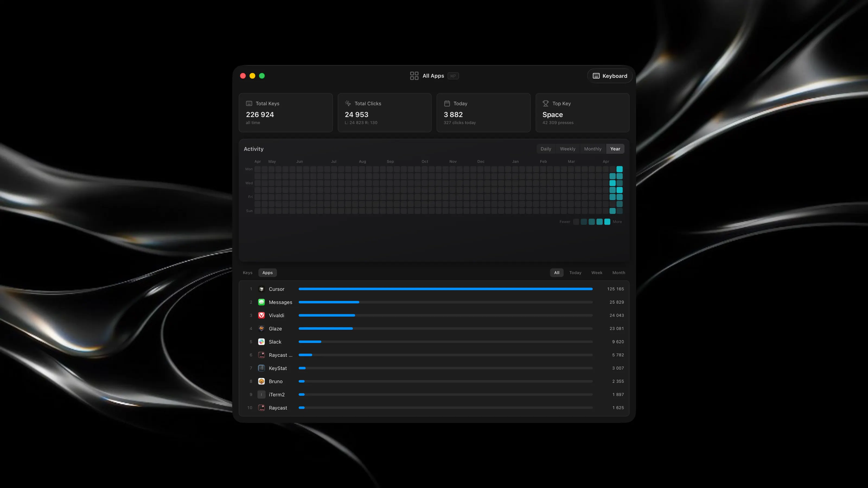The height and width of the screenshot is (488, 868).
Task: Click the Slack app icon
Action: click(261, 342)
